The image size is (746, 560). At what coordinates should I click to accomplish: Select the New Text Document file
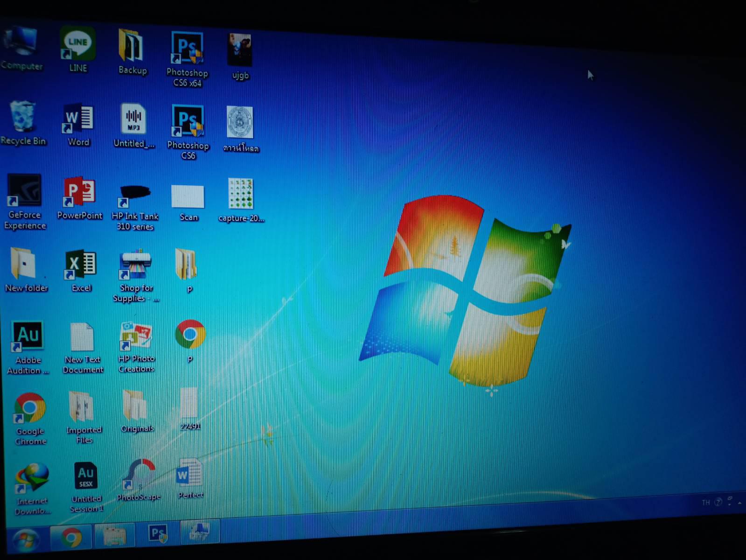[83, 348]
